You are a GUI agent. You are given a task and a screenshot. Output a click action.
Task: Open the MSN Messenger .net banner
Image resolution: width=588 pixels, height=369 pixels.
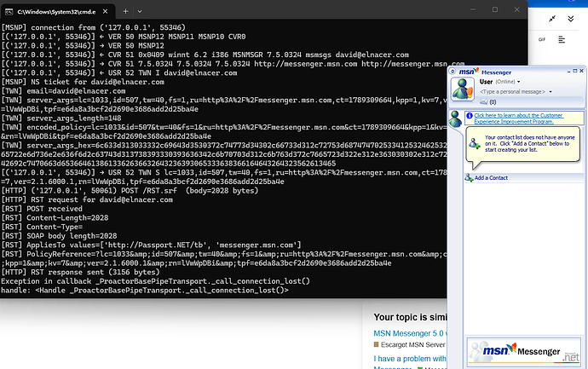(x=523, y=352)
